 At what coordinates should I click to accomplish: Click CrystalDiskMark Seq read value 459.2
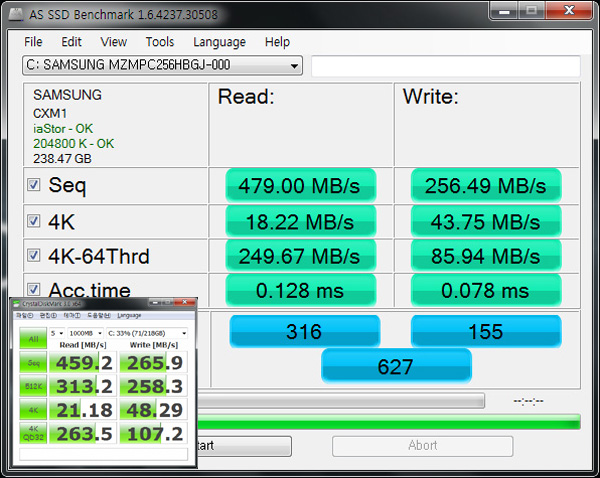tap(82, 362)
